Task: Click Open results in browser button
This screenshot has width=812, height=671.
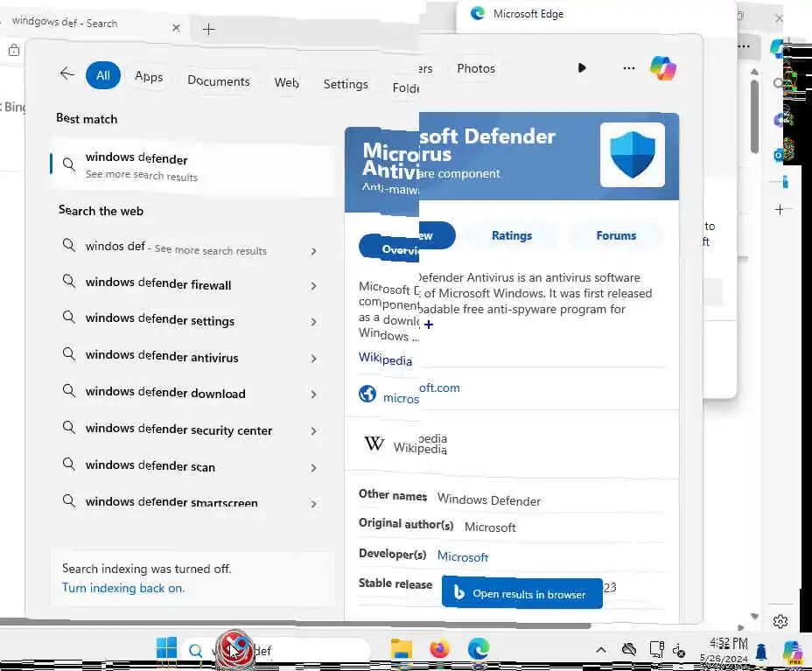Action: (522, 593)
